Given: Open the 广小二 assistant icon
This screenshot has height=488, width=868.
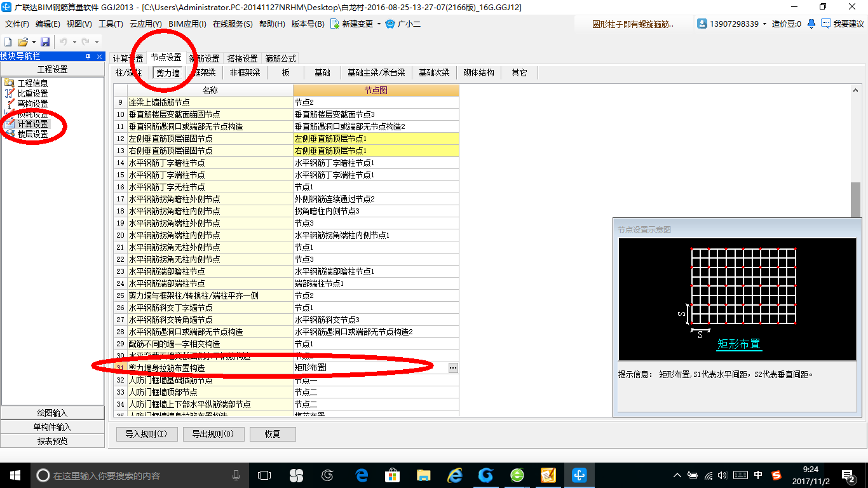Looking at the screenshot, I should pyautogui.click(x=390, y=24).
